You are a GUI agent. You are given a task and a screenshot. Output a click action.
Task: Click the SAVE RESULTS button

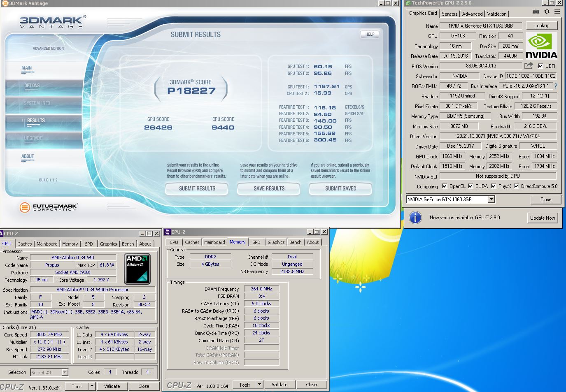click(x=269, y=188)
